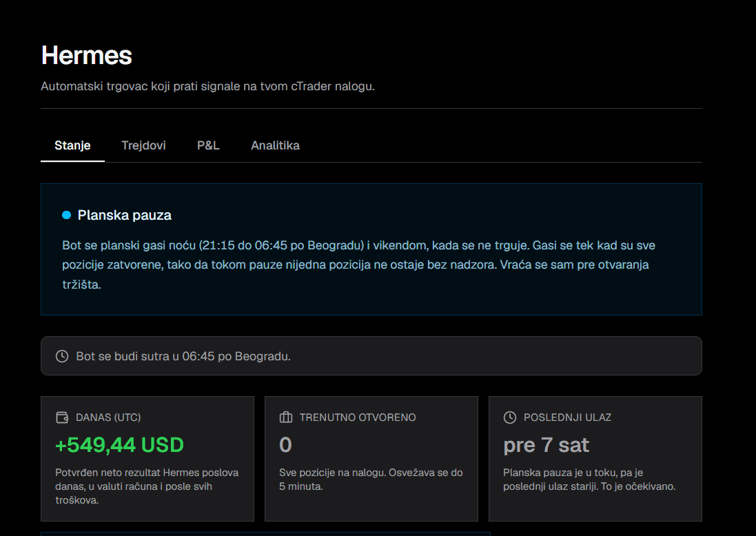The width and height of the screenshot is (756, 536).
Task: Click the wallet icon next to DANAS (UTC)
Action: [x=62, y=418]
